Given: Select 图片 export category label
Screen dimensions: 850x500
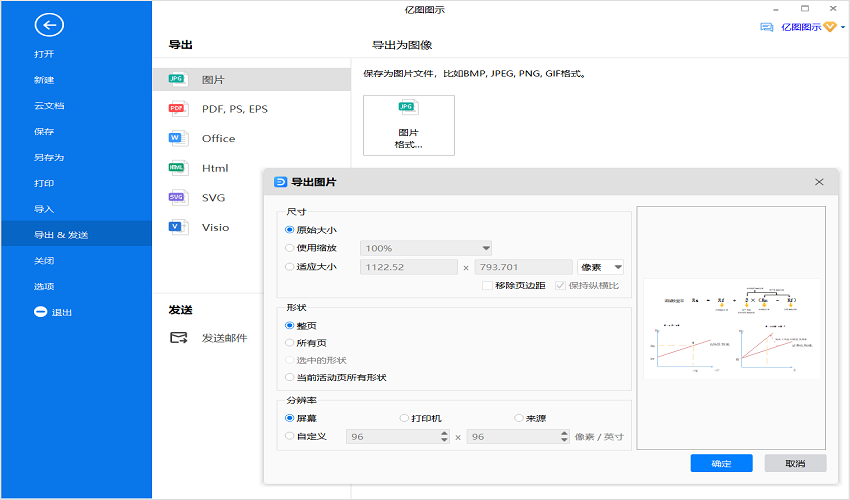Looking at the screenshot, I should point(213,80).
